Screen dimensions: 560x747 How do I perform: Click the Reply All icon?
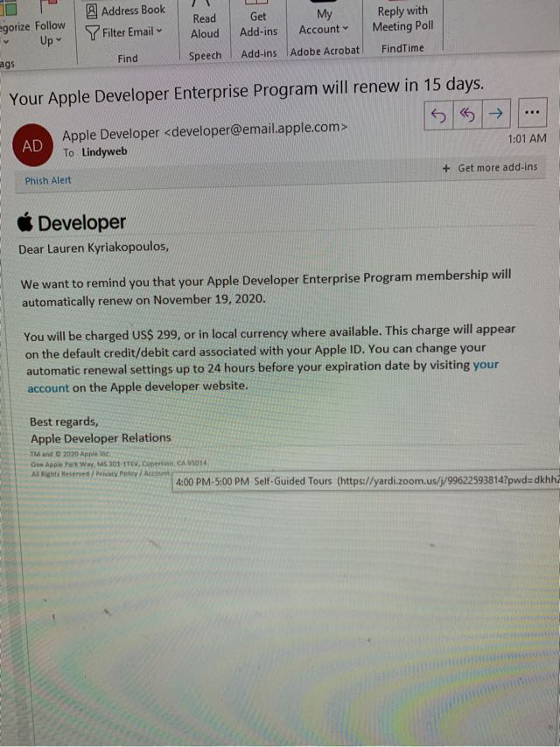[x=467, y=115]
